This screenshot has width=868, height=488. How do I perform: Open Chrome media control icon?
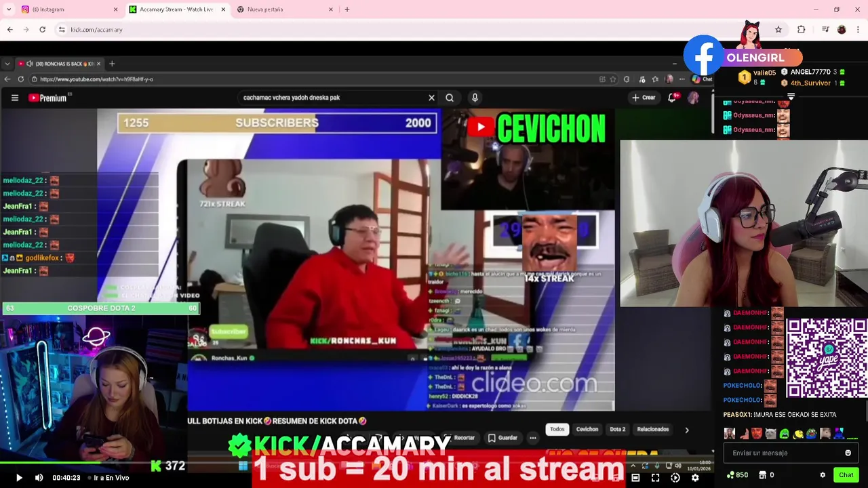pos(825,30)
